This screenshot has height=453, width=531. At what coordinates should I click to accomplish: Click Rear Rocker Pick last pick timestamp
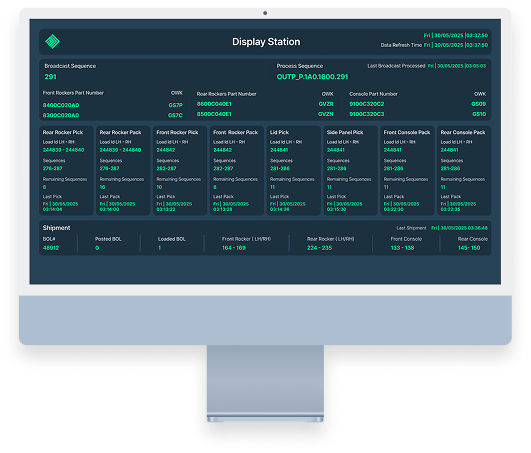(x=60, y=207)
